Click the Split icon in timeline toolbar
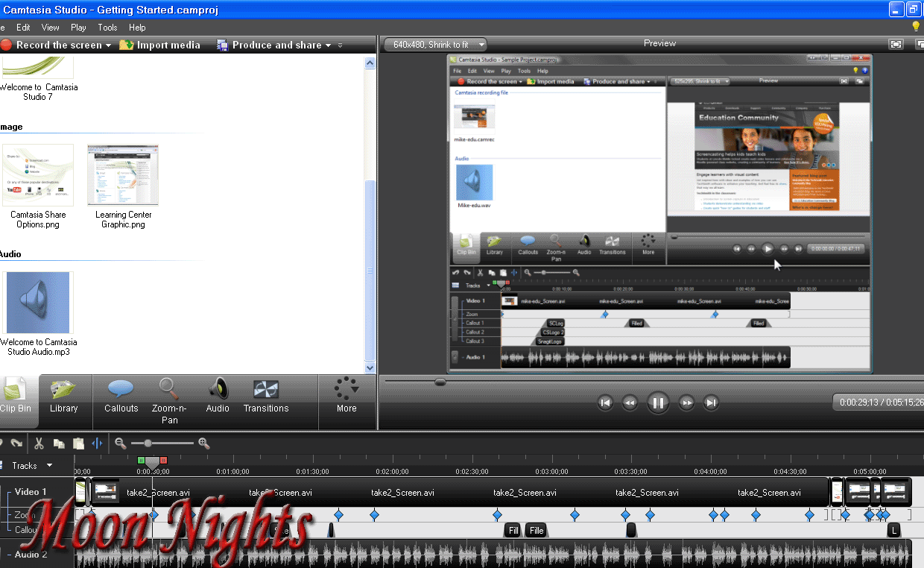 click(98, 444)
